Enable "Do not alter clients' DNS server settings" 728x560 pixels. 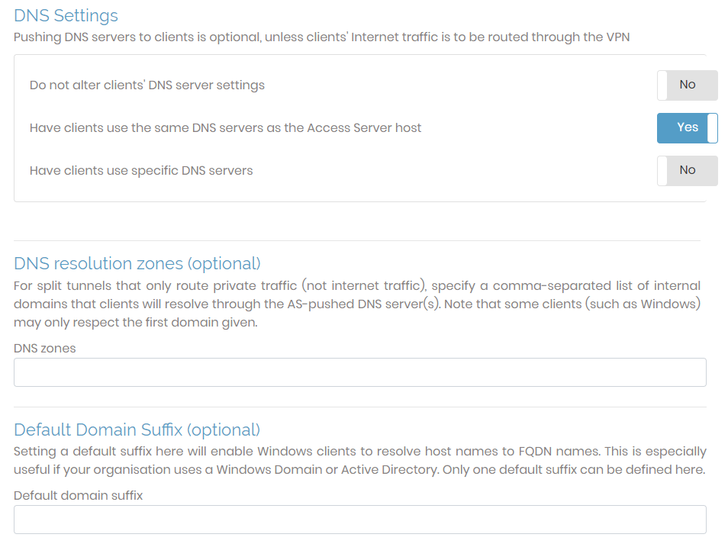click(x=686, y=85)
